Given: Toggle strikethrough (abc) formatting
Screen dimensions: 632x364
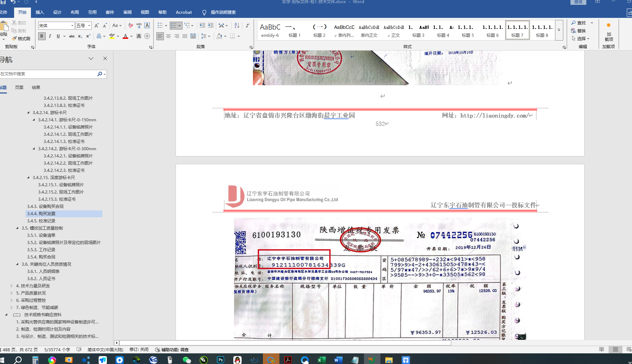Looking at the screenshot, I should (72, 36).
